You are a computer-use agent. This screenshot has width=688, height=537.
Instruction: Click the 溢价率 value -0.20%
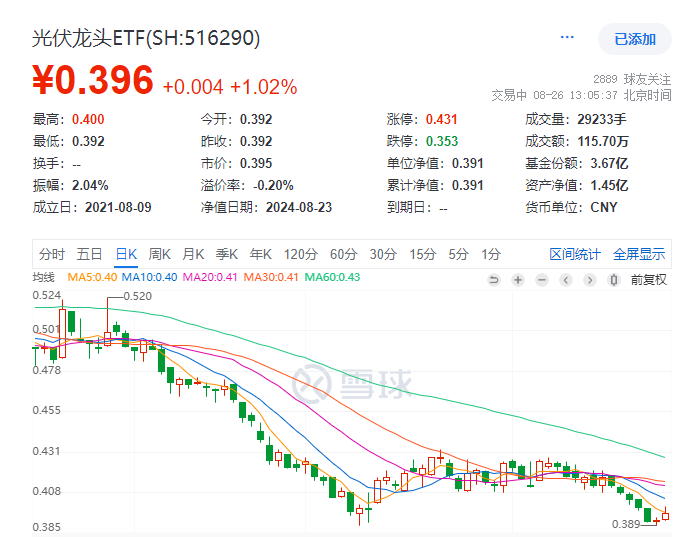pos(273,185)
